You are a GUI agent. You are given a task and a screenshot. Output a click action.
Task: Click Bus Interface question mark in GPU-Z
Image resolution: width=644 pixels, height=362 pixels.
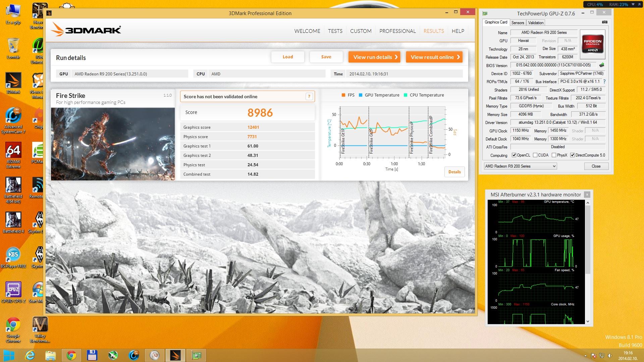[x=604, y=81]
